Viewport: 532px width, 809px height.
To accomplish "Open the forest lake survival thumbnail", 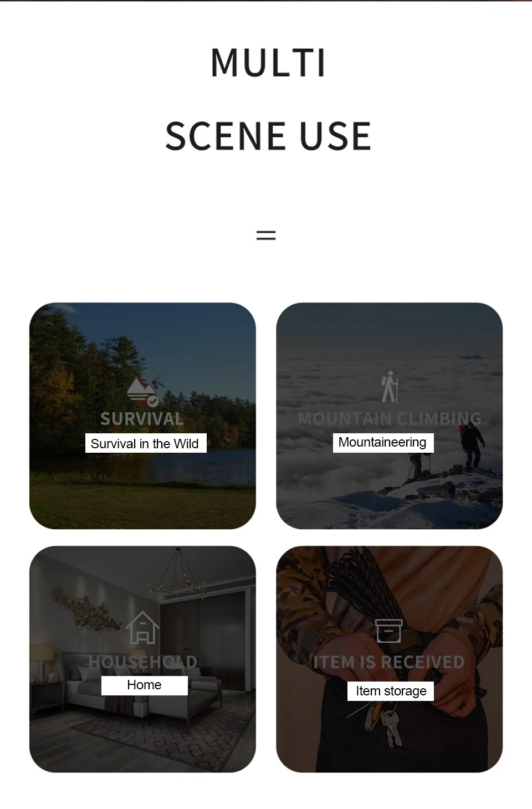I will 142,416.
